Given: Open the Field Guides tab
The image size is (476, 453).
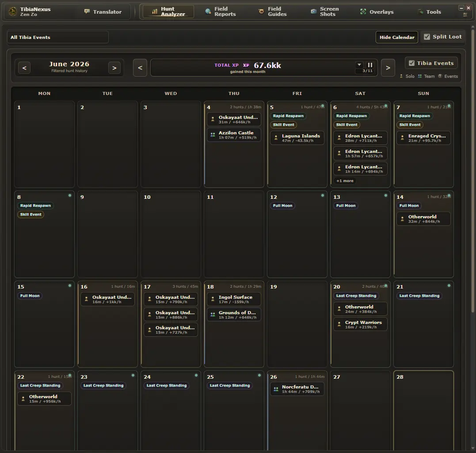Looking at the screenshot, I should coord(273,11).
